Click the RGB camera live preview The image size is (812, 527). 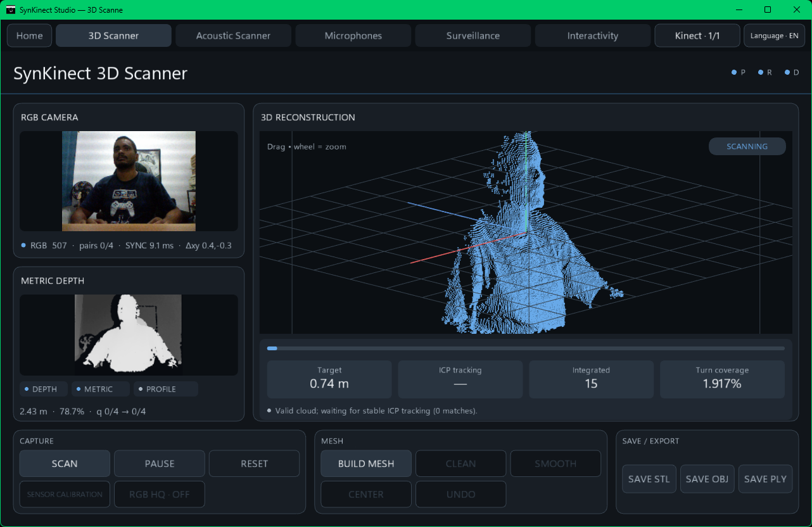coord(129,181)
